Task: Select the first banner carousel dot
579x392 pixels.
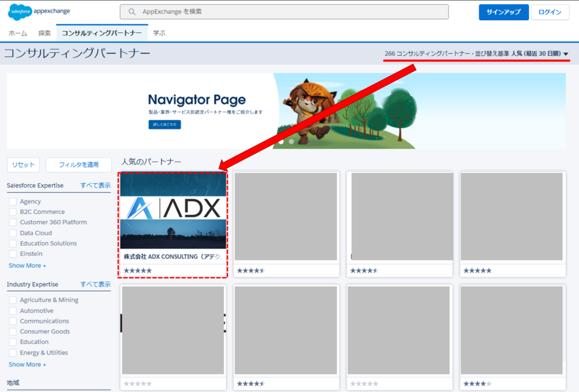Action: tap(281, 142)
